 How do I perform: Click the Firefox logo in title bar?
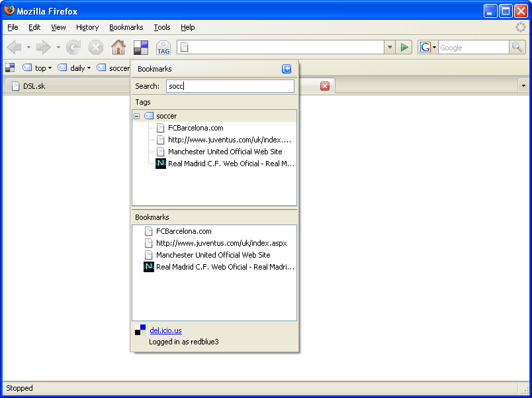click(9, 11)
